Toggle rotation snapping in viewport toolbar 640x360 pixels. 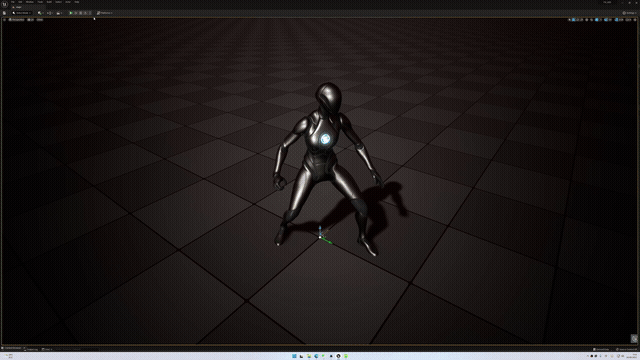click(606, 20)
